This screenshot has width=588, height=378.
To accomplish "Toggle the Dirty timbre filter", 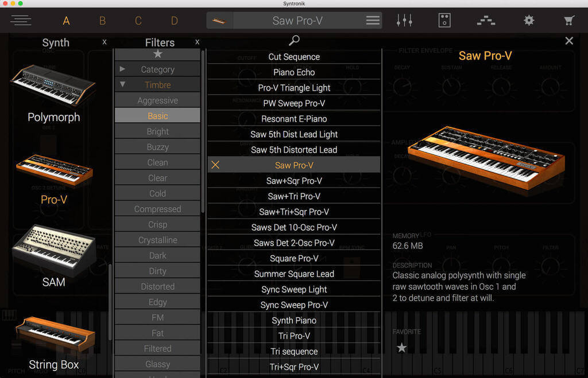I will [157, 271].
